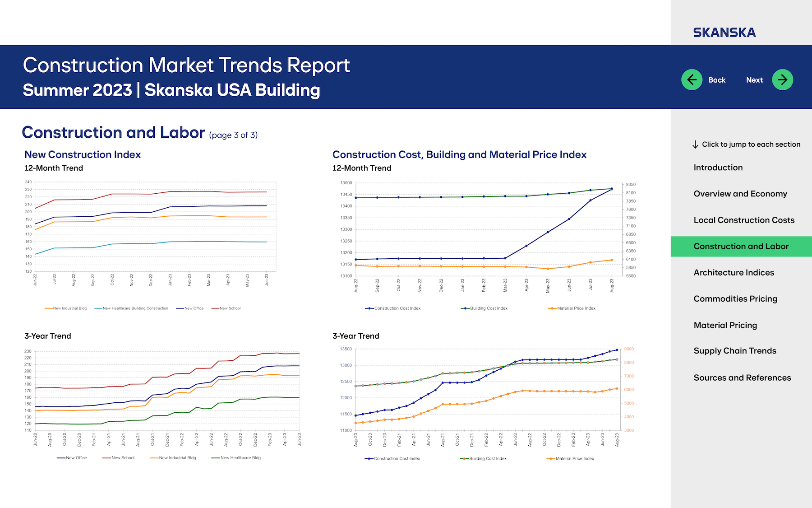The image size is (812, 508).
Task: Click the 'Construction and Labor' page heading
Action: (113, 132)
